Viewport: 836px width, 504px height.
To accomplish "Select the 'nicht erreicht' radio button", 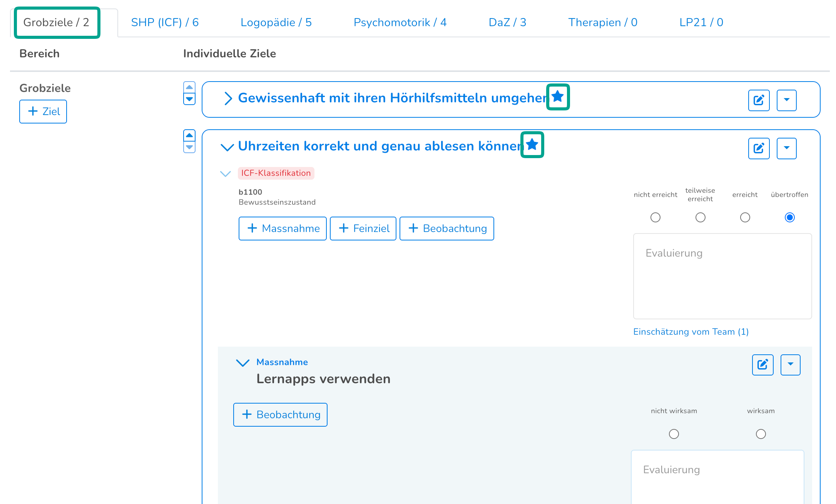I will [655, 217].
